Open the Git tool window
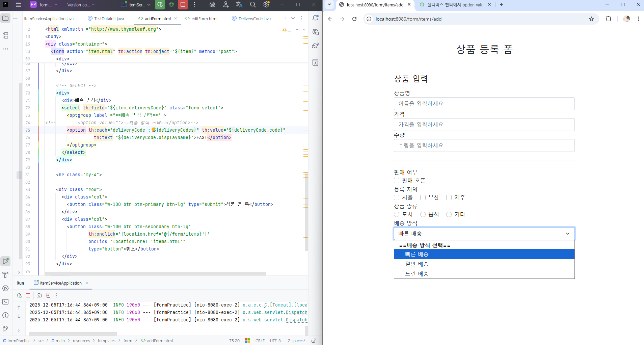The image size is (644, 345). point(5,329)
